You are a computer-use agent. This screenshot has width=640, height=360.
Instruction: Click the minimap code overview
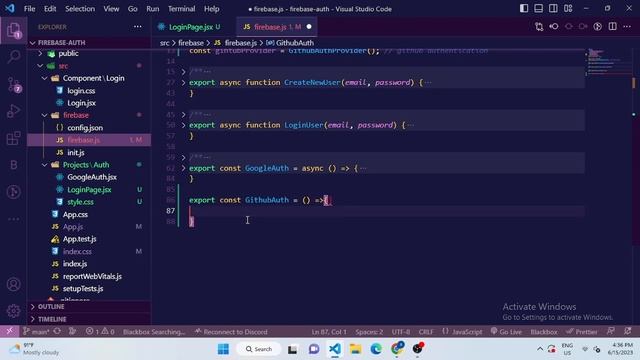607,62
